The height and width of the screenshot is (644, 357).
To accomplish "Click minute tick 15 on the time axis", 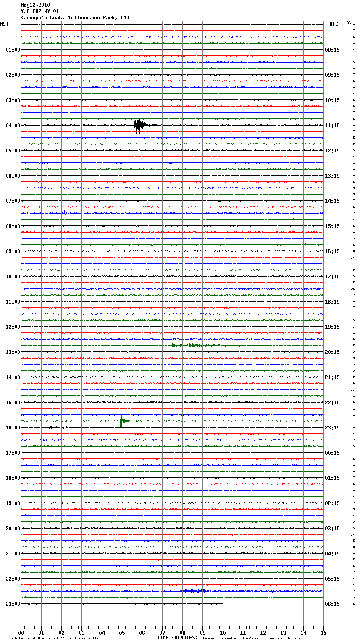I will click(323, 633).
